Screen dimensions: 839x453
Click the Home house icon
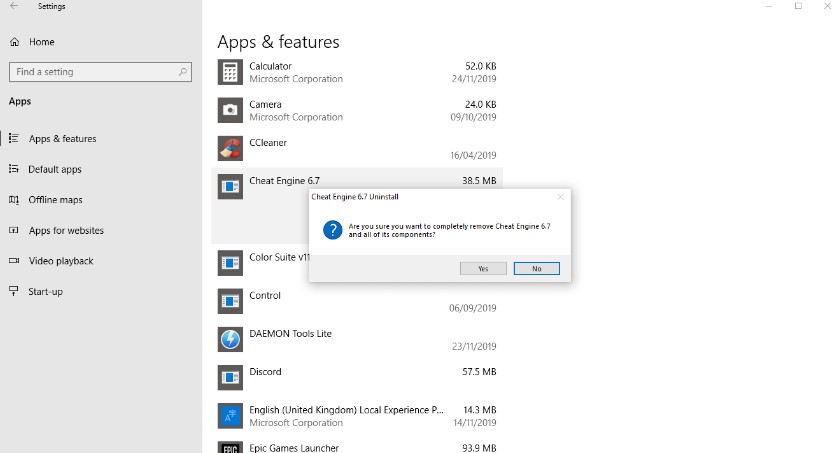coord(14,42)
